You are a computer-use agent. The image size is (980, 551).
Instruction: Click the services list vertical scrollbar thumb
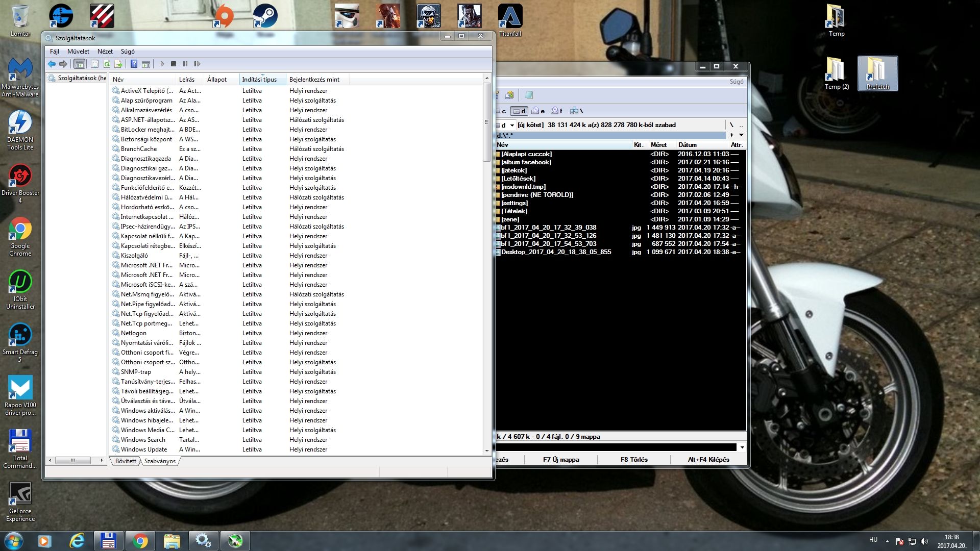[x=486, y=122]
